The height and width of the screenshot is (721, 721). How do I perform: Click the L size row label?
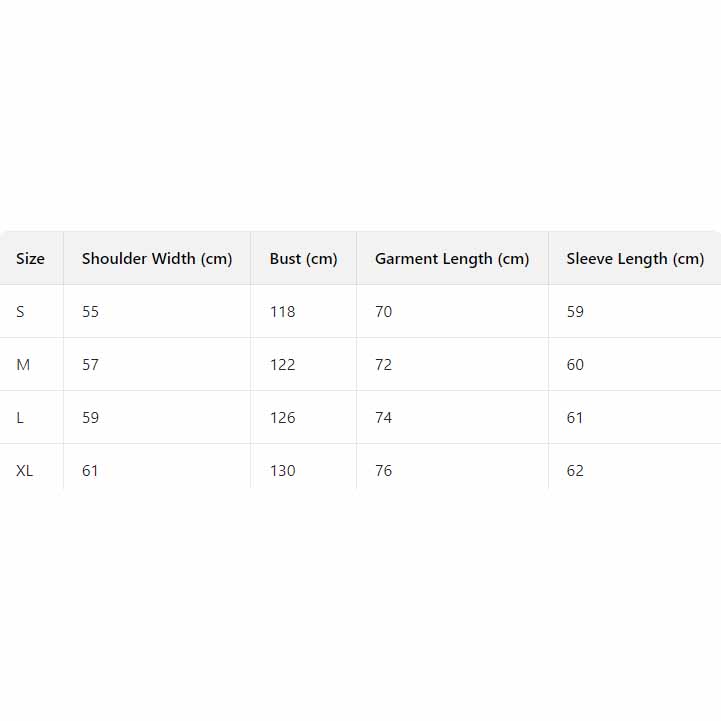[x=20, y=418]
